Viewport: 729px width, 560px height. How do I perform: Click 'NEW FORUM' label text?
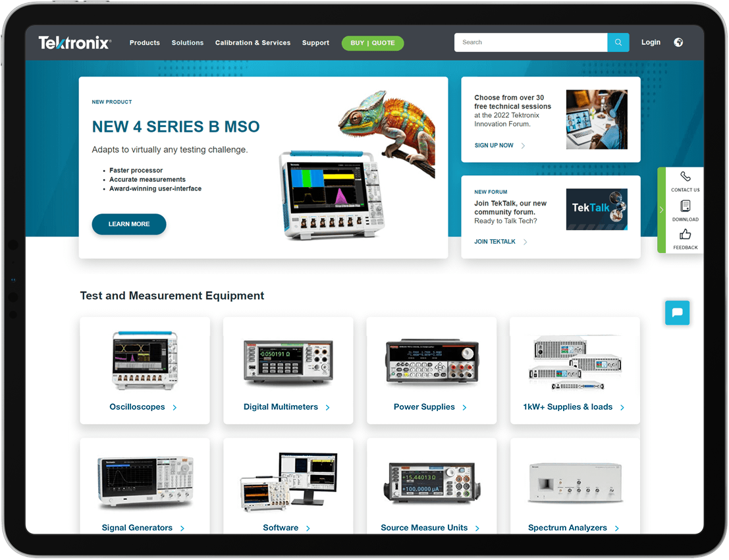coord(491,192)
